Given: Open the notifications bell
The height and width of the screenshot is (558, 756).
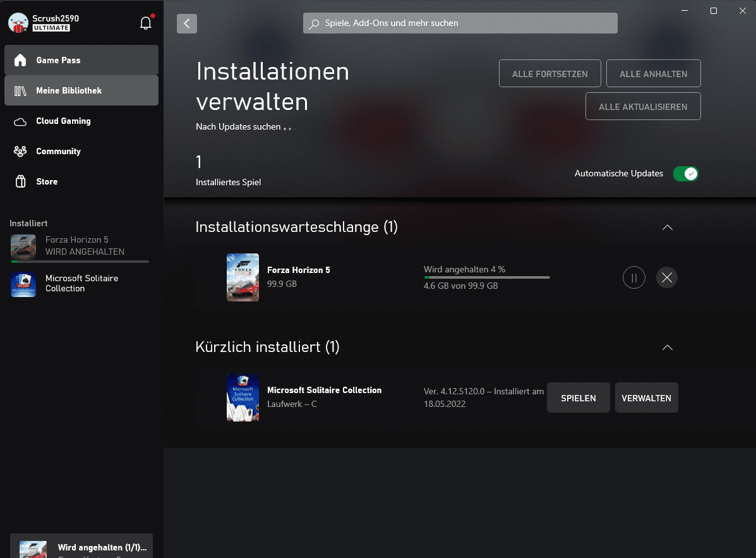Looking at the screenshot, I should click(x=146, y=23).
